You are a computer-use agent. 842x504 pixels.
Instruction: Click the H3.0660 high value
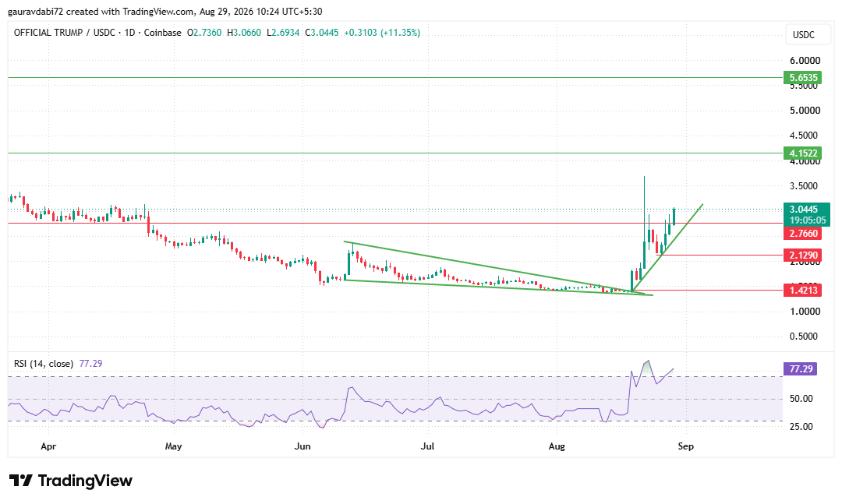point(244,33)
